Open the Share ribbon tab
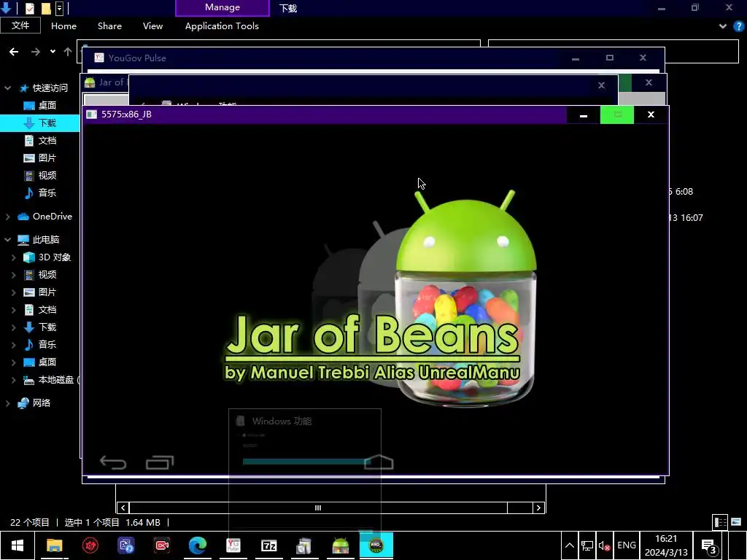The image size is (747, 560). click(x=109, y=26)
